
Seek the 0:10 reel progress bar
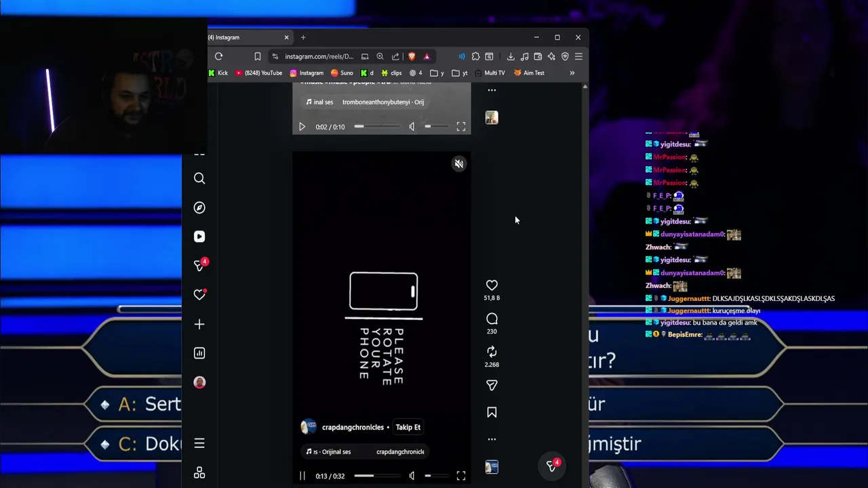pos(376,127)
